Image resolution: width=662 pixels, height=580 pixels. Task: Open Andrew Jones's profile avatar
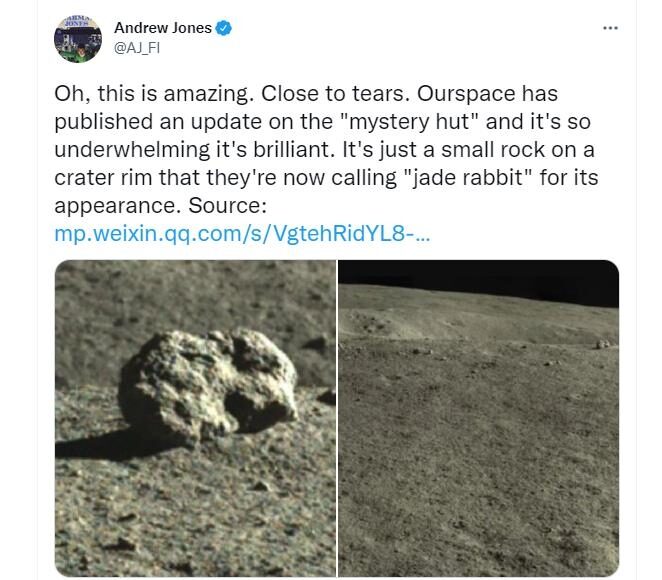tap(78, 39)
